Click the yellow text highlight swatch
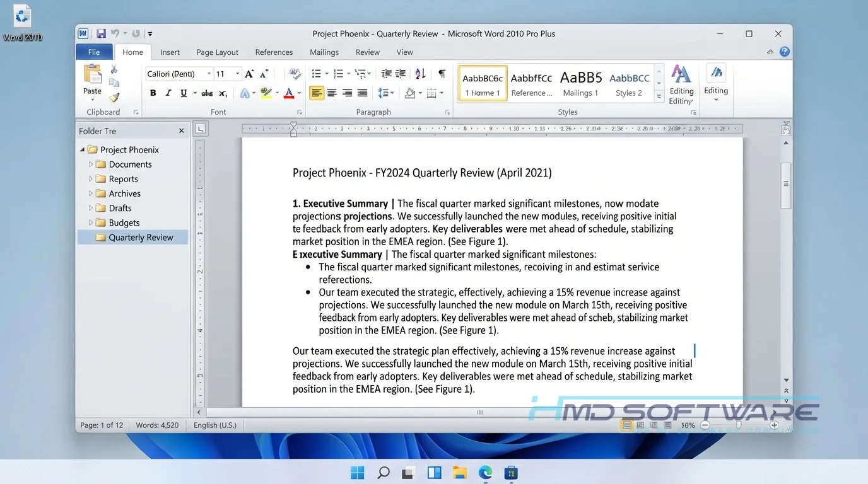Screen dimensions: 868x484 click(266, 93)
